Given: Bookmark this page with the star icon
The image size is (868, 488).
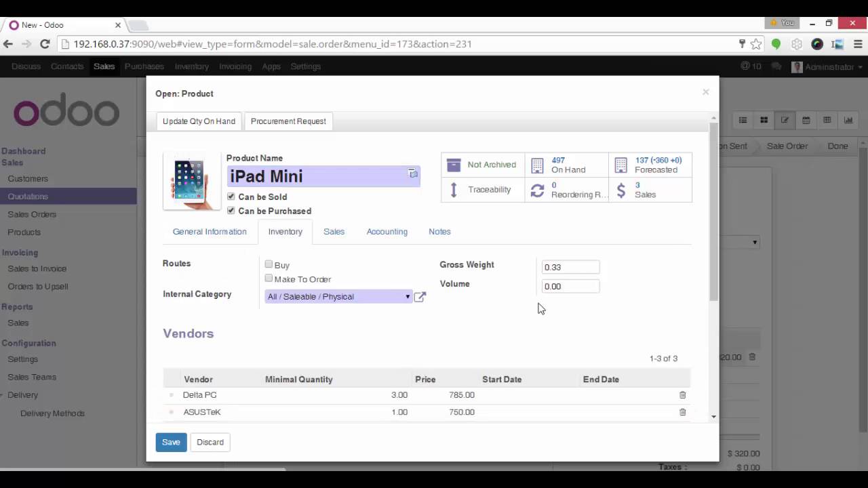Looking at the screenshot, I should tap(756, 44).
